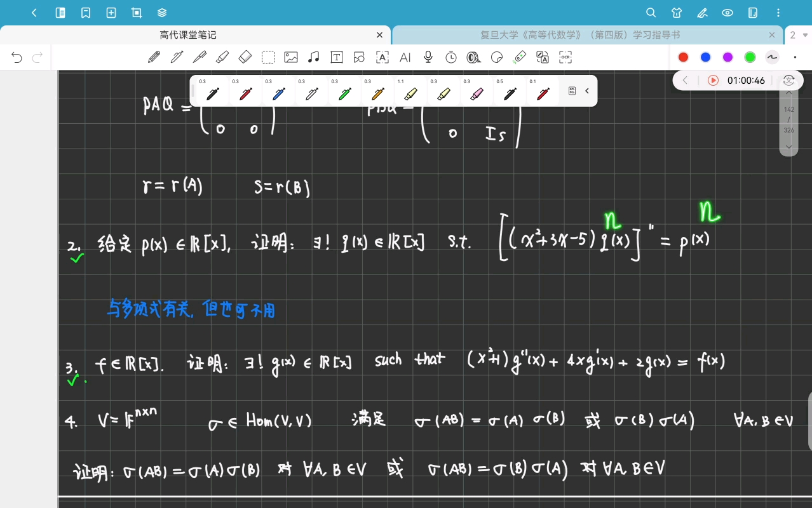
Task: Add a bookmark to this page
Action: click(x=86, y=13)
